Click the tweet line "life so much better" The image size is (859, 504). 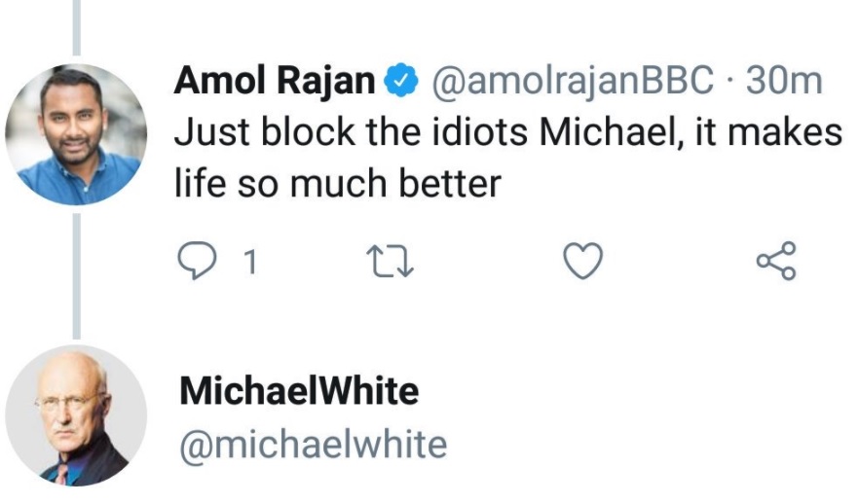(x=337, y=184)
